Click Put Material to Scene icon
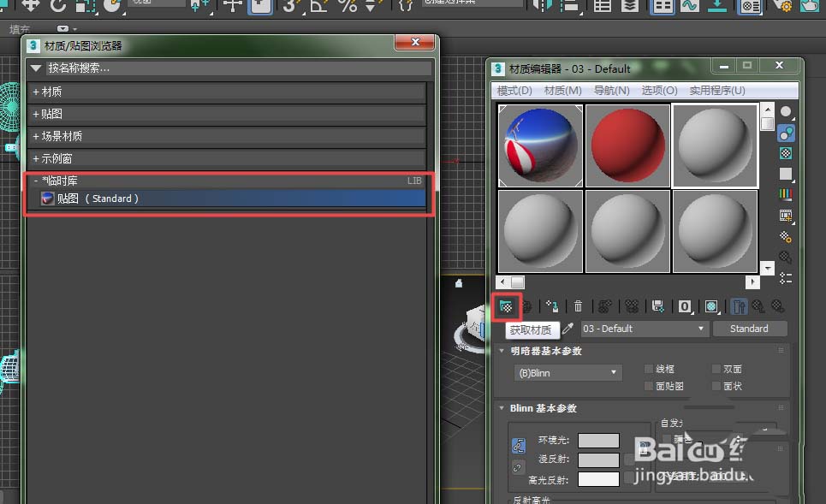 526,306
